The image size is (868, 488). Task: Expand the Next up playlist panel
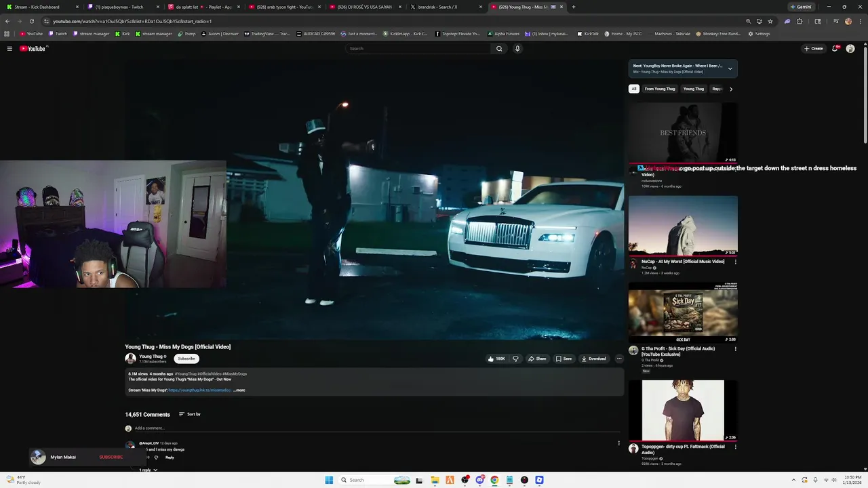coord(730,68)
